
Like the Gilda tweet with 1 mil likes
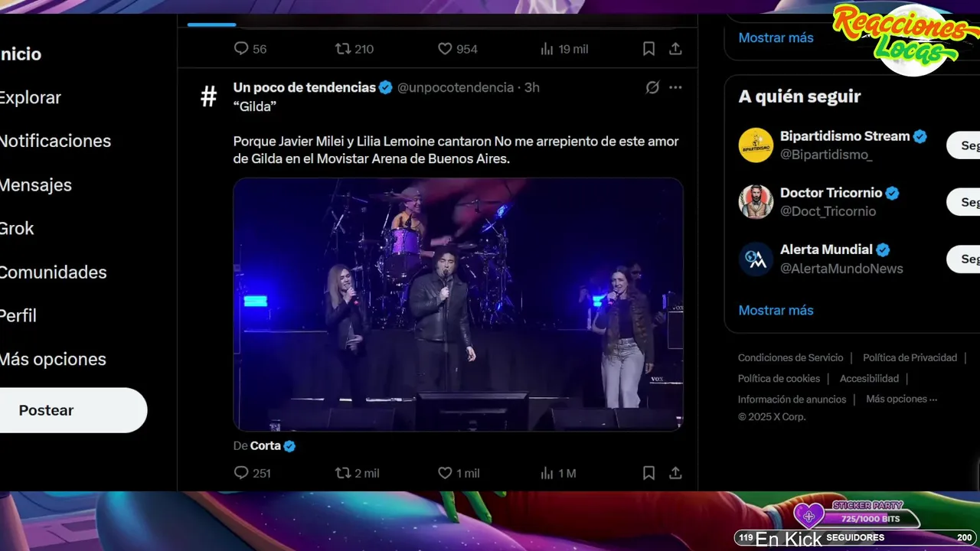pyautogui.click(x=459, y=473)
